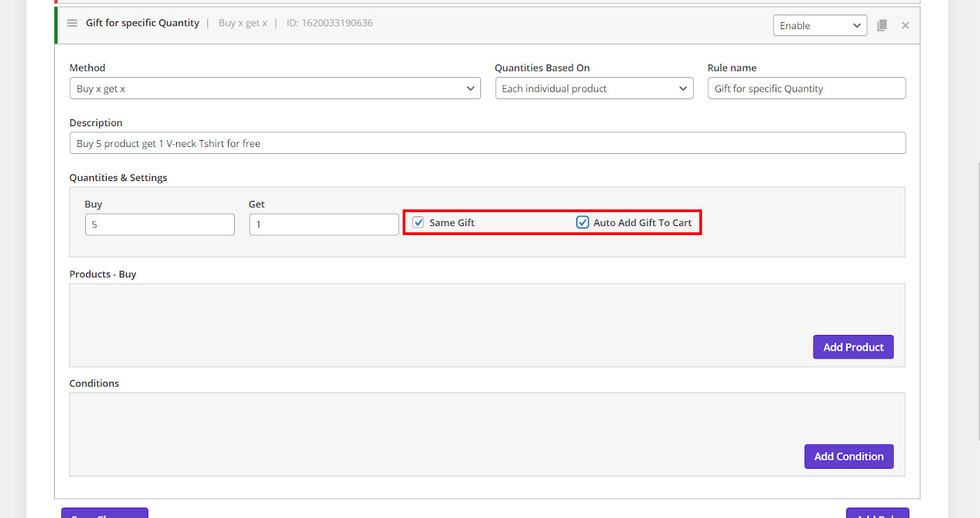Focus the Rule name input field

point(806,89)
